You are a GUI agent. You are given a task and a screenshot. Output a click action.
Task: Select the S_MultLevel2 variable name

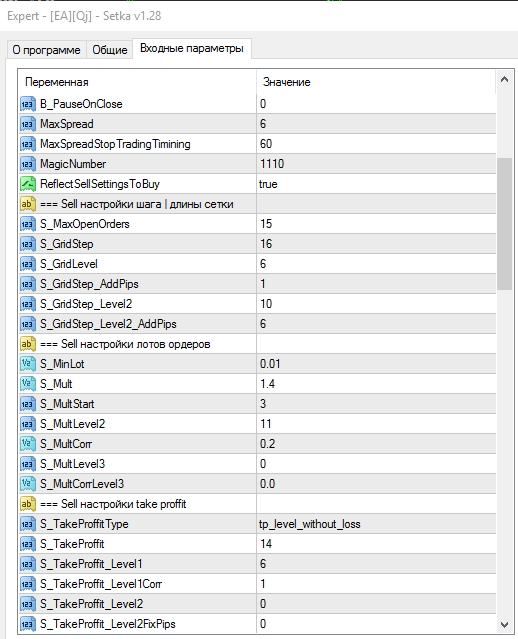click(x=72, y=424)
